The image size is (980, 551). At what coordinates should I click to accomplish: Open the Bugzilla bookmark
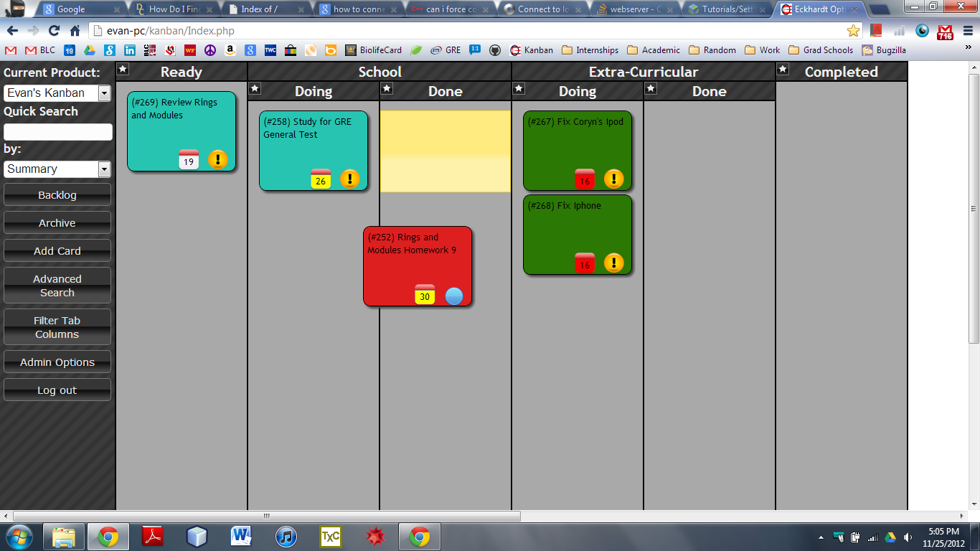[x=884, y=50]
